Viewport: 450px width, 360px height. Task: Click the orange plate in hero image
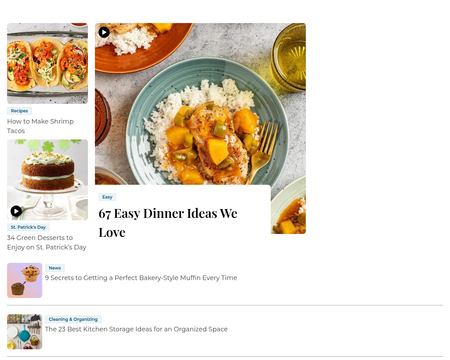pyautogui.click(x=142, y=47)
